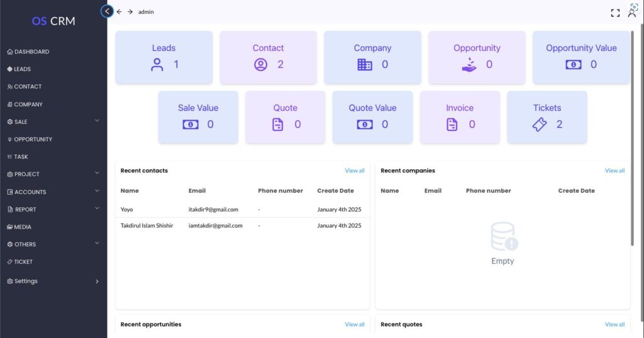
Task: View all recent contacts
Action: [x=355, y=171]
